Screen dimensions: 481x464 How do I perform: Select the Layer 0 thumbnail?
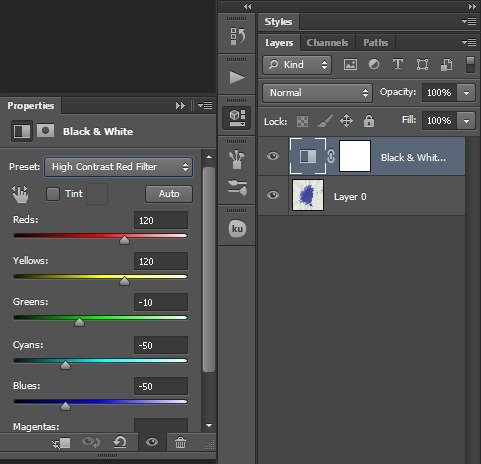click(308, 195)
